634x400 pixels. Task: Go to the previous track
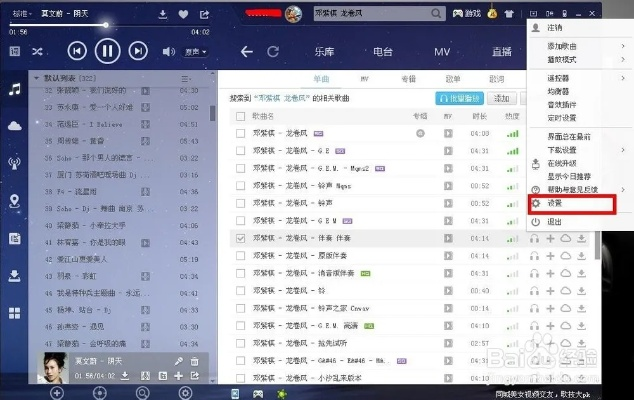click(x=77, y=51)
